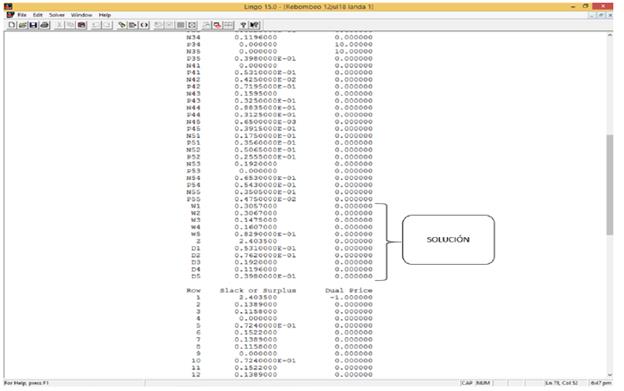Click the document icon left of File menu
624x391 pixels.
10,15
